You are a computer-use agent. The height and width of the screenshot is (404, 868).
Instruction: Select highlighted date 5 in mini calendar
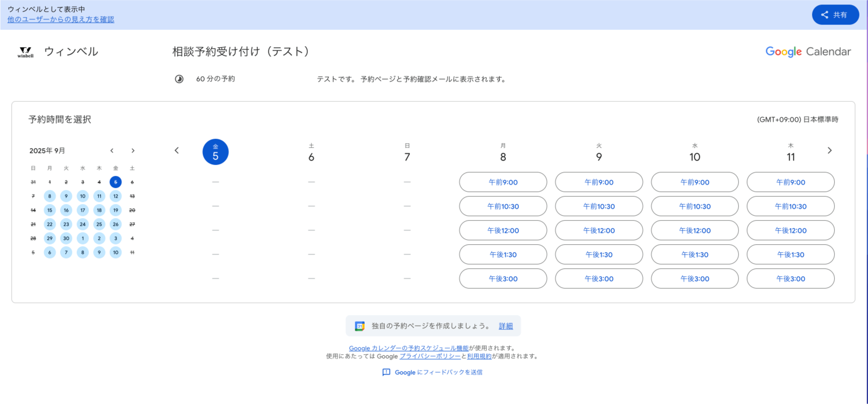116,182
